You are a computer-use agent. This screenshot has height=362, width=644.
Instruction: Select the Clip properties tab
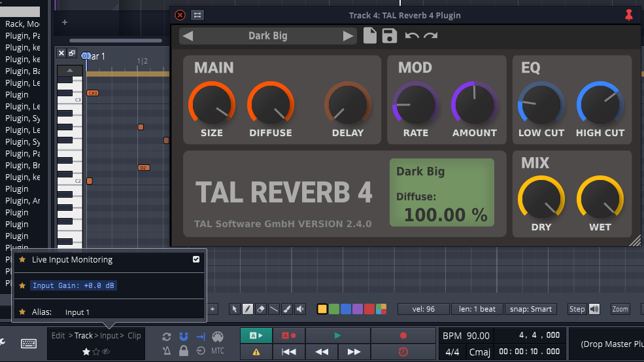[x=134, y=336]
